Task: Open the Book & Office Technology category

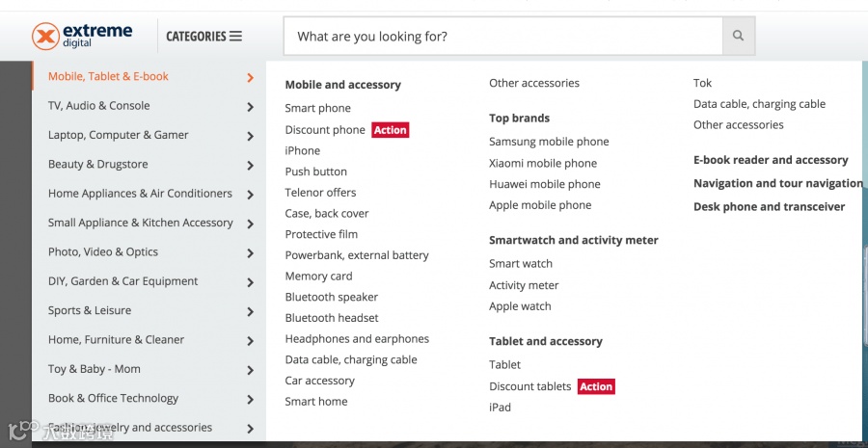Action: pos(113,398)
